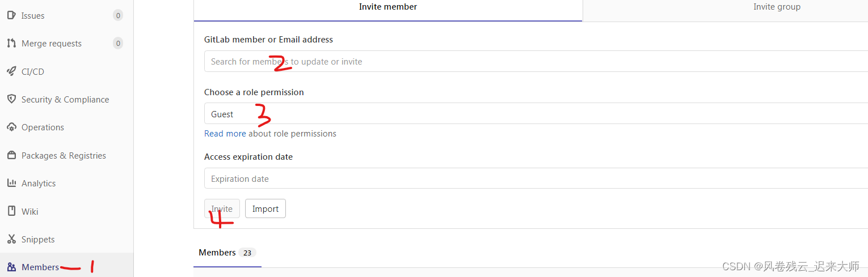Click the Wiki book icon
The image size is (868, 277).
click(x=11, y=211)
